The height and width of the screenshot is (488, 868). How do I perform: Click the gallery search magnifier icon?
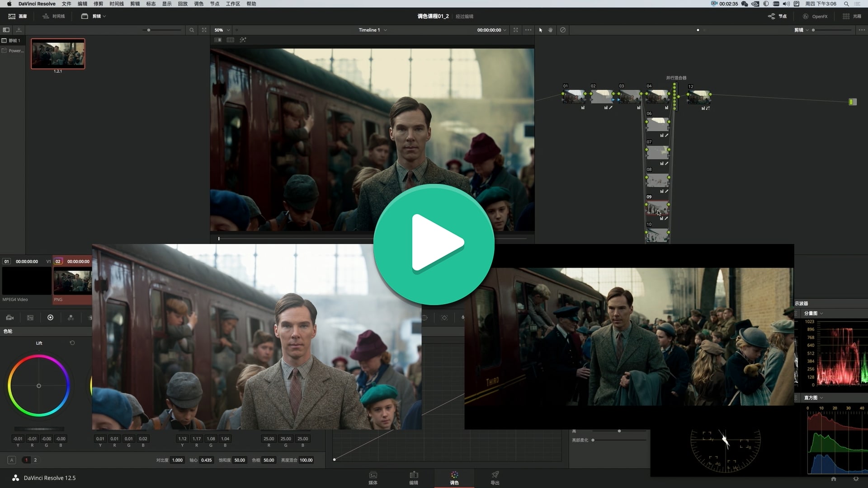tap(192, 30)
